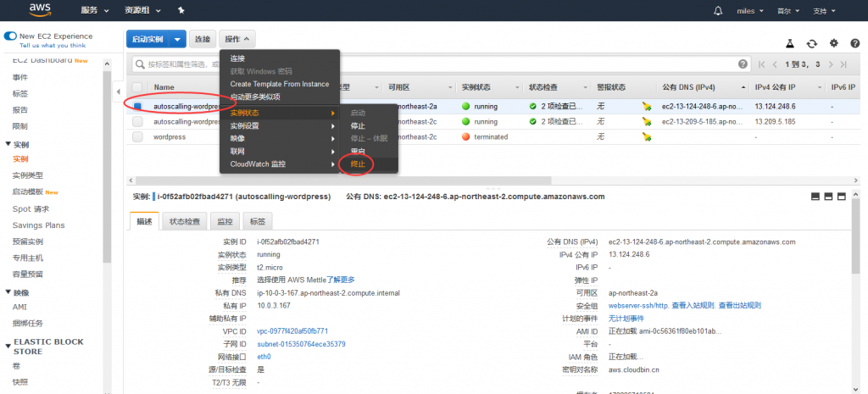868x394 pixels.
Task: Click alarm icon for 13.124.248.6 row
Action: [647, 106]
